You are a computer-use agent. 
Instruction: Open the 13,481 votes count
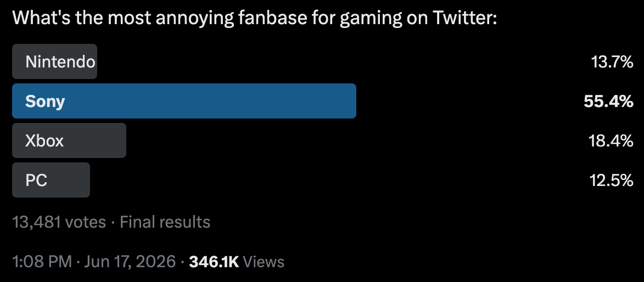pyautogui.click(x=59, y=222)
